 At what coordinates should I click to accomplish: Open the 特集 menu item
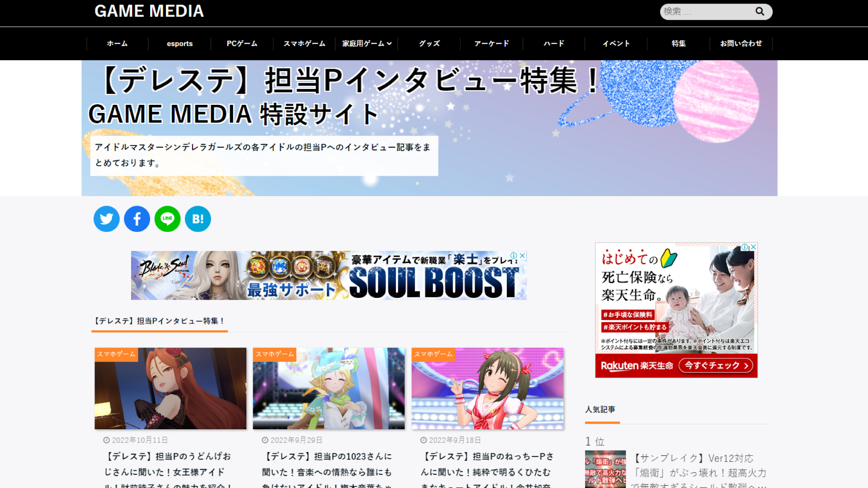679,43
